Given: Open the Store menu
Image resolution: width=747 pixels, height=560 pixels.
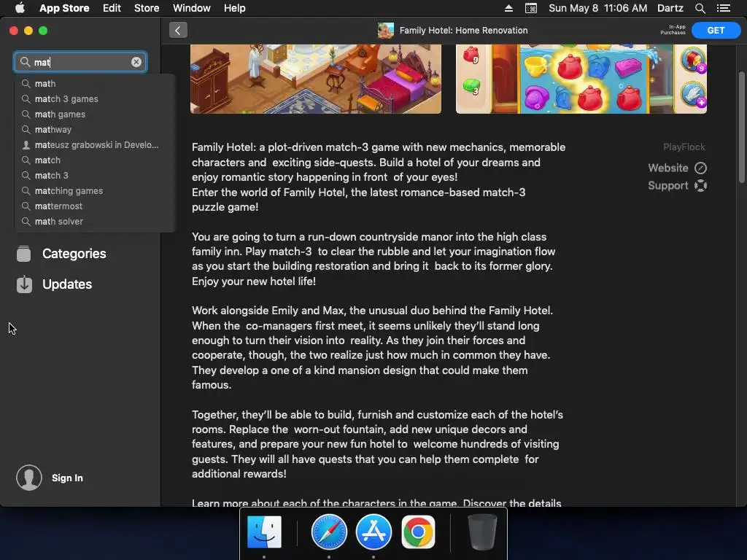Looking at the screenshot, I should [x=147, y=8].
